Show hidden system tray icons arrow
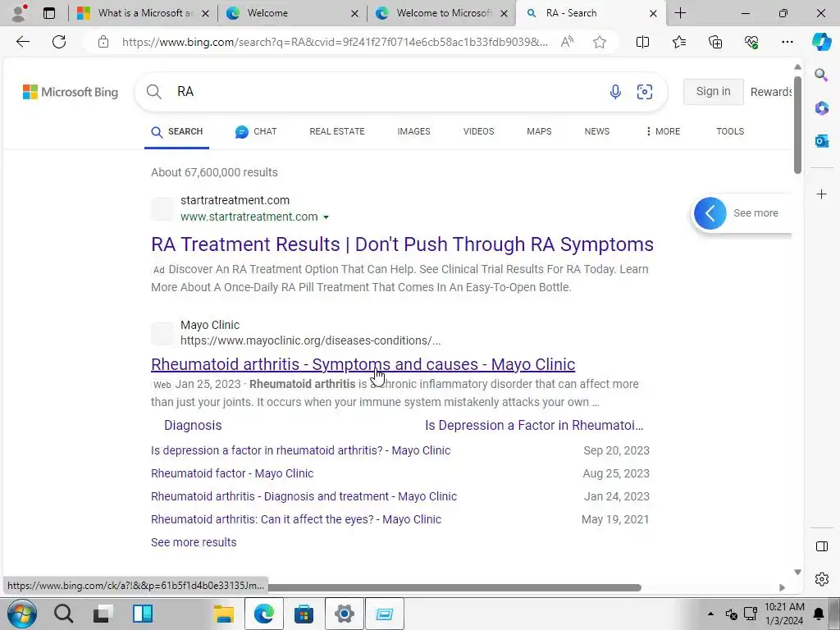 710,614
